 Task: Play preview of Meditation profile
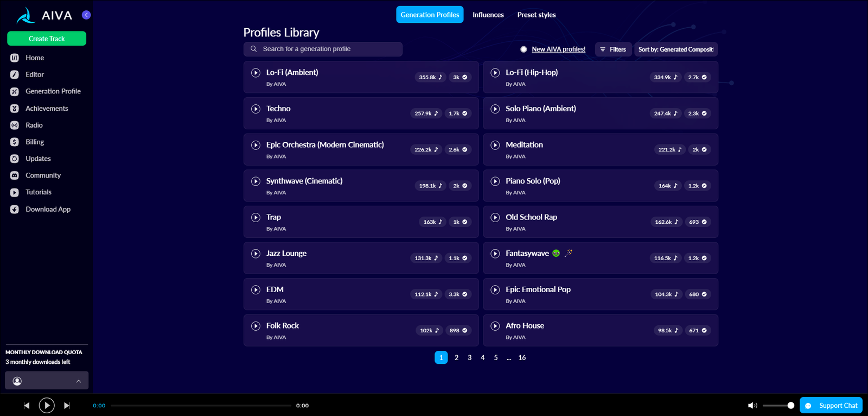point(495,145)
